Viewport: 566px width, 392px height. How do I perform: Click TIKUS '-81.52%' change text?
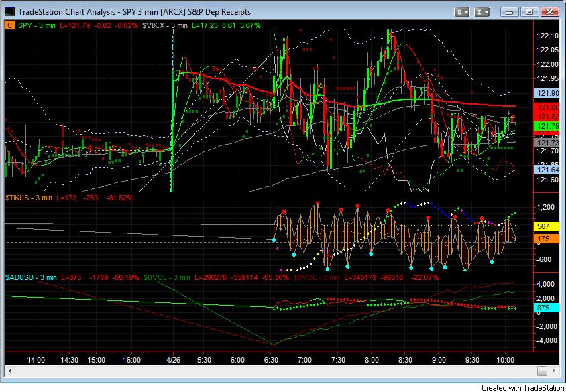coord(119,198)
